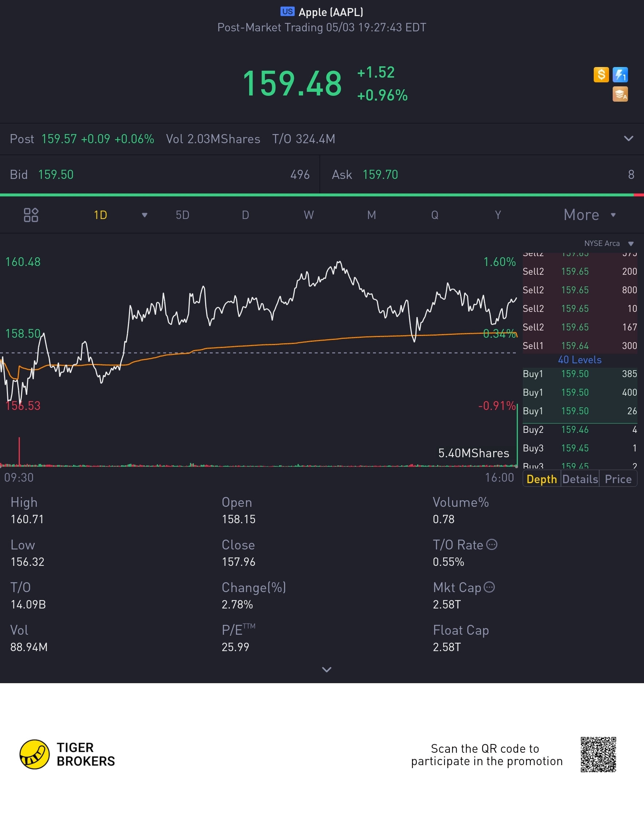Select the Buy3 159.45 row with quantity 1
644x826 pixels.
click(580, 448)
